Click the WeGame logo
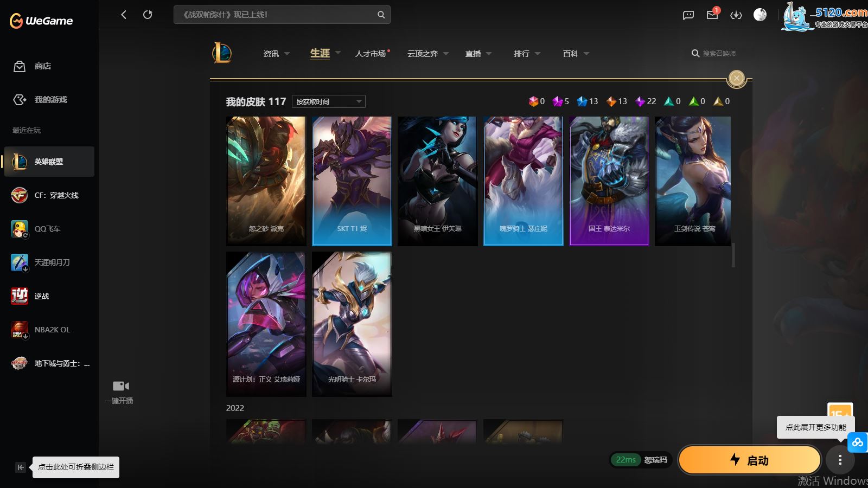Viewport: 868px width, 488px height. tap(41, 21)
